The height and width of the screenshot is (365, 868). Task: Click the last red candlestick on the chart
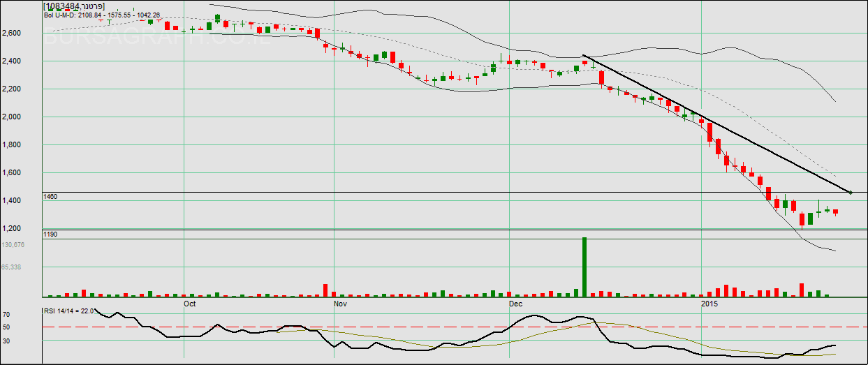[x=835, y=212]
